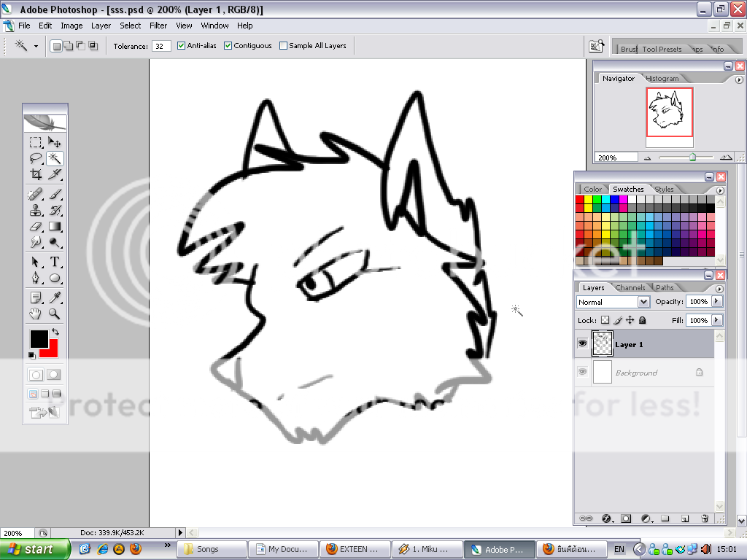Image resolution: width=747 pixels, height=560 pixels.
Task: Switch to the Styles tab
Action: (x=664, y=189)
